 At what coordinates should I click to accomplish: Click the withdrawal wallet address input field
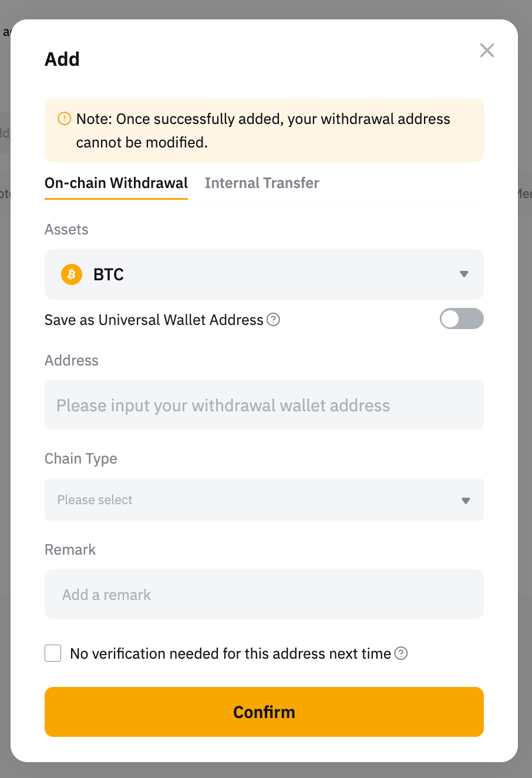(264, 405)
